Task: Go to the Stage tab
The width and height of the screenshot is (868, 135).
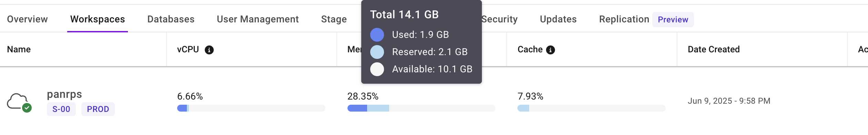Action: (x=334, y=19)
